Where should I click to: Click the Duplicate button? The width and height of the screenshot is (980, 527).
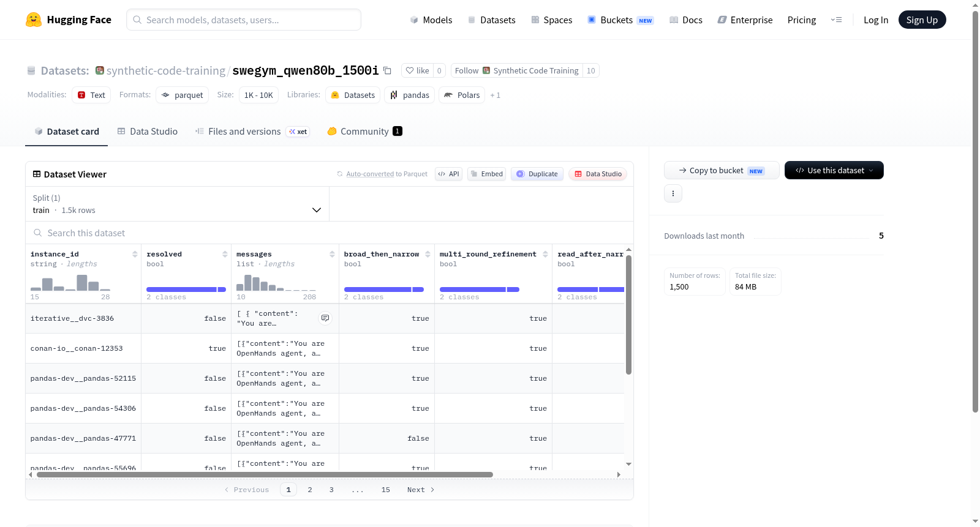(x=537, y=174)
